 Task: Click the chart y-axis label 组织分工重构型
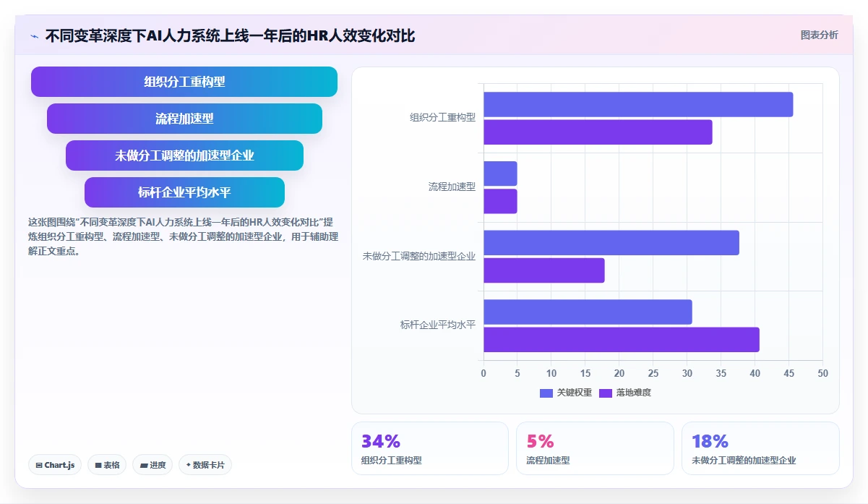point(442,117)
